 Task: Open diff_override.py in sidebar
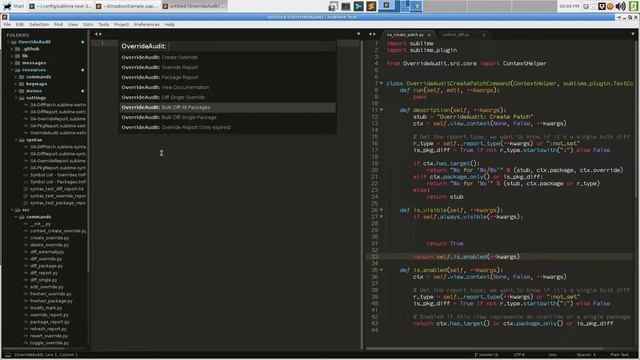pos(46,259)
